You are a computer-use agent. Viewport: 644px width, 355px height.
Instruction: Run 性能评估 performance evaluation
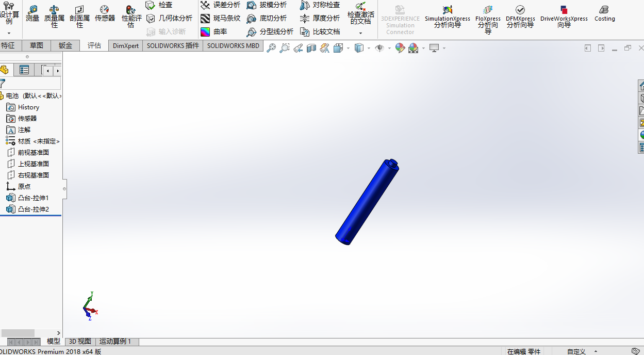click(x=131, y=17)
